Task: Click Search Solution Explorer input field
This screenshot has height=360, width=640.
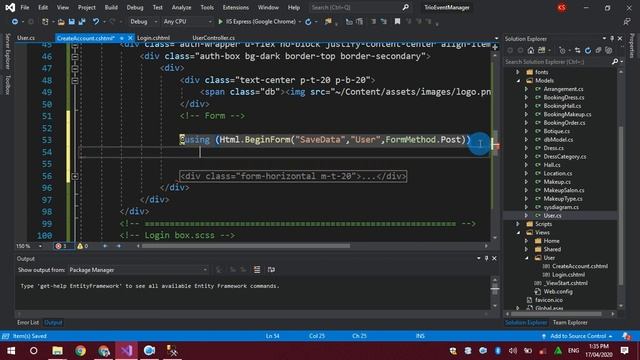Action: click(557, 62)
